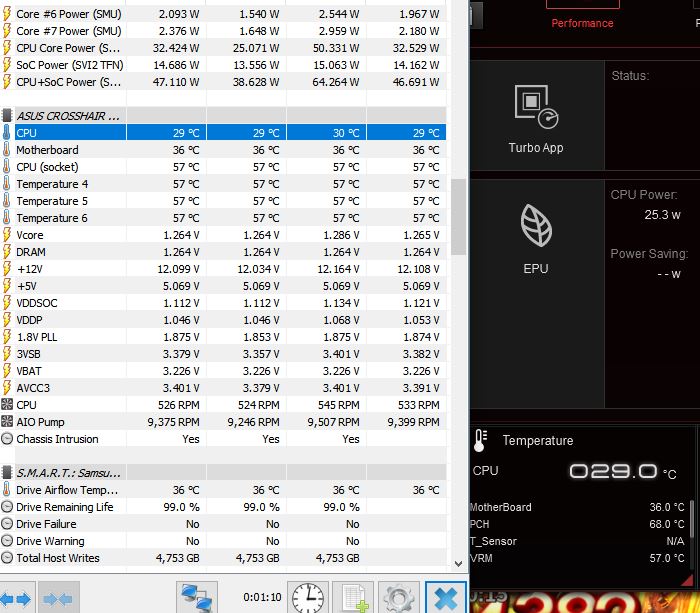Select the CPU+SoC Power row
700x613 pixels.
click(x=223, y=82)
